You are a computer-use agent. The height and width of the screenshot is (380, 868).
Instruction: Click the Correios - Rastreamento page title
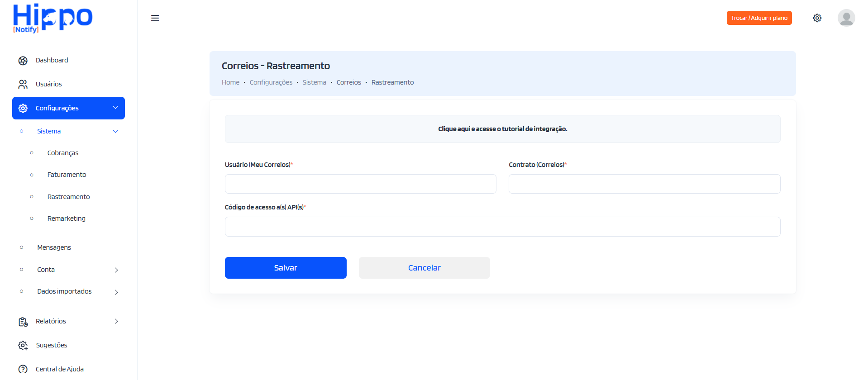pyautogui.click(x=276, y=66)
